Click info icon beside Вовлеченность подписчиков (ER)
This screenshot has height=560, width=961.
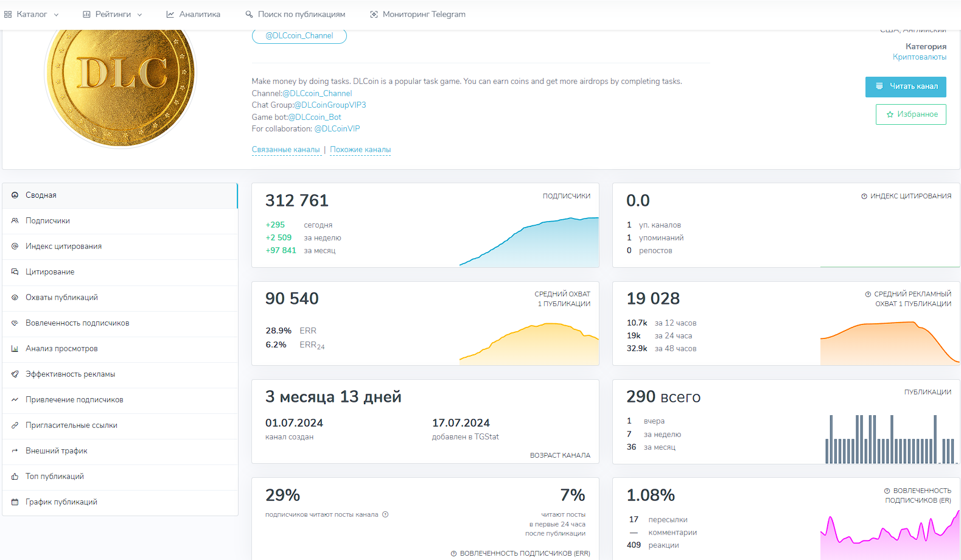click(x=887, y=491)
